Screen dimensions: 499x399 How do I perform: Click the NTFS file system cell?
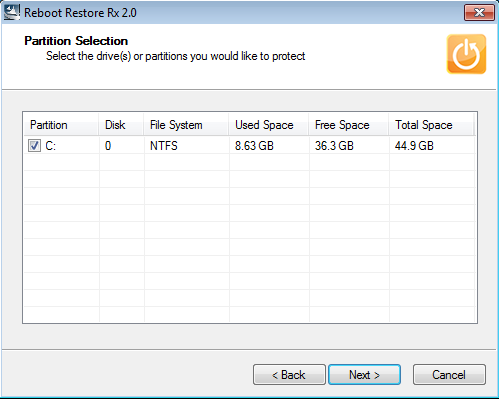pyautogui.click(x=164, y=146)
